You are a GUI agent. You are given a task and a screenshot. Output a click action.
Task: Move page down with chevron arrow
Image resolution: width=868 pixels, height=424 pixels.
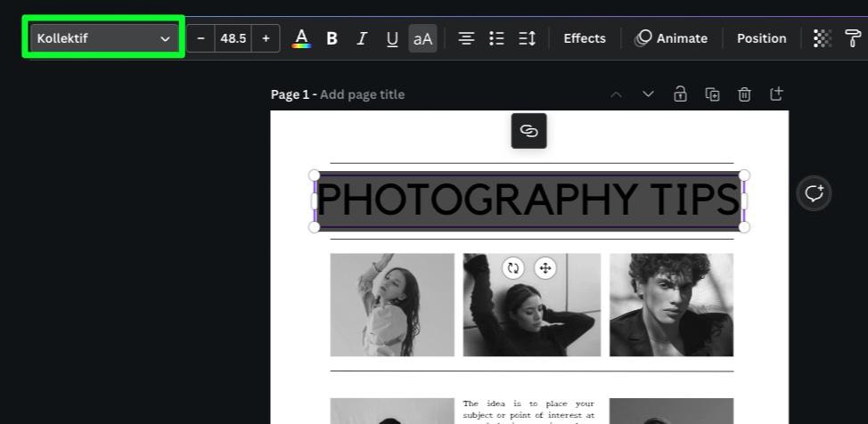pos(648,94)
